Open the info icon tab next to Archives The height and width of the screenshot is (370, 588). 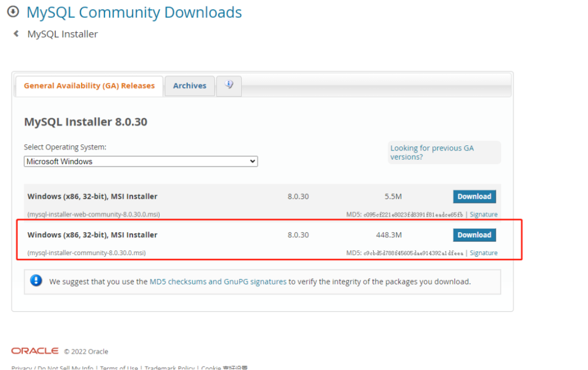point(229,86)
